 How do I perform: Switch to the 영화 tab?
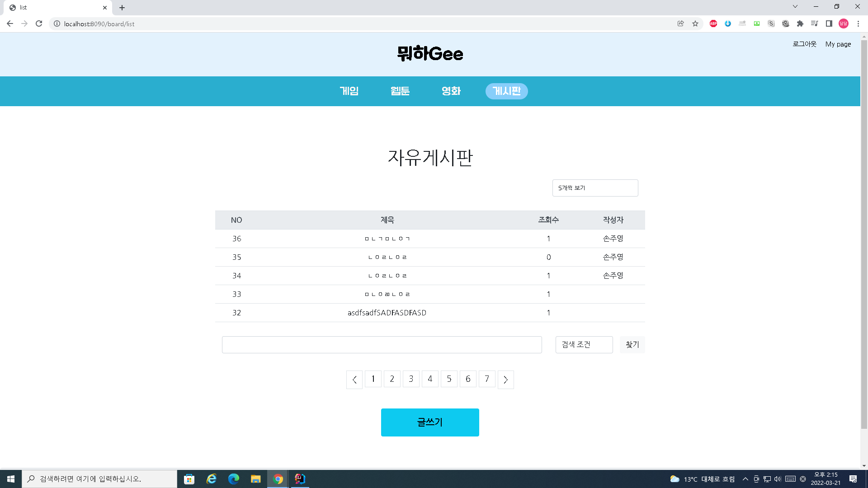click(451, 91)
